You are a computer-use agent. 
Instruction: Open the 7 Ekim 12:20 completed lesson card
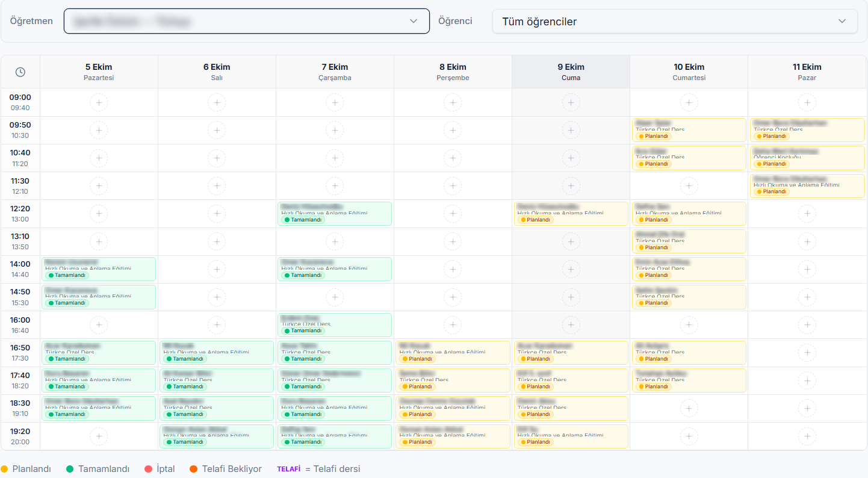click(335, 214)
